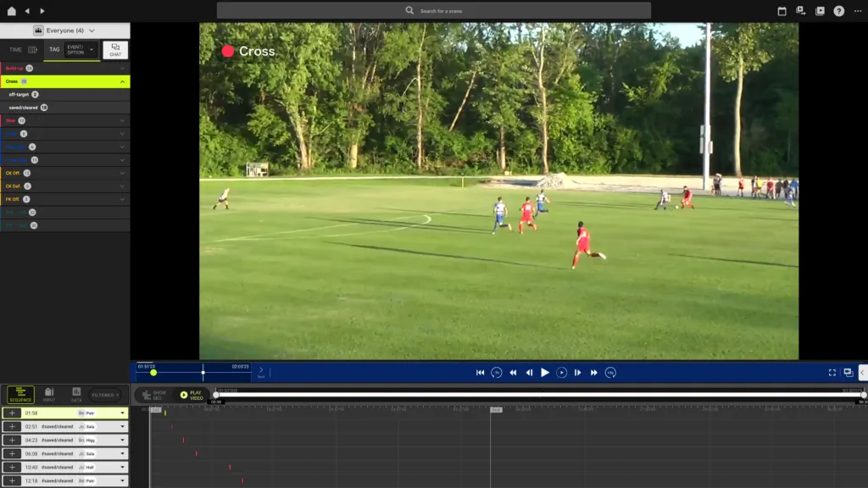Play in slow motion circle button
Viewport: 868px width, 488px height.
pyautogui.click(x=561, y=373)
